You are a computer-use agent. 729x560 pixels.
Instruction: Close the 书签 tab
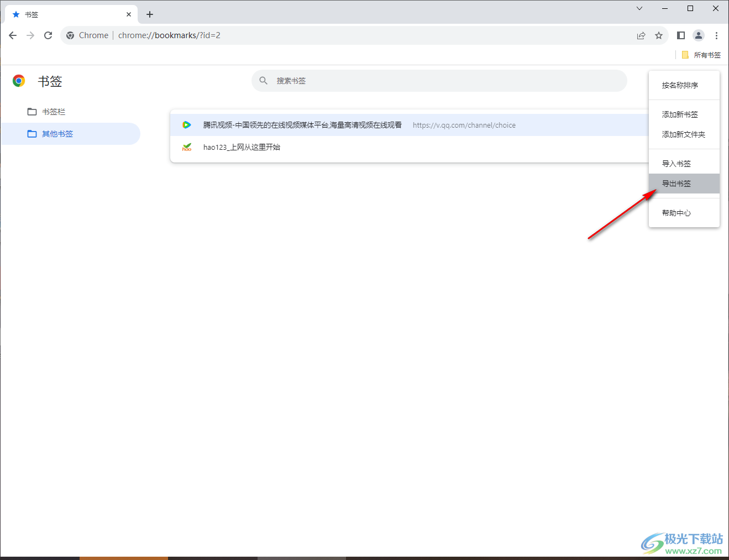[x=129, y=14]
